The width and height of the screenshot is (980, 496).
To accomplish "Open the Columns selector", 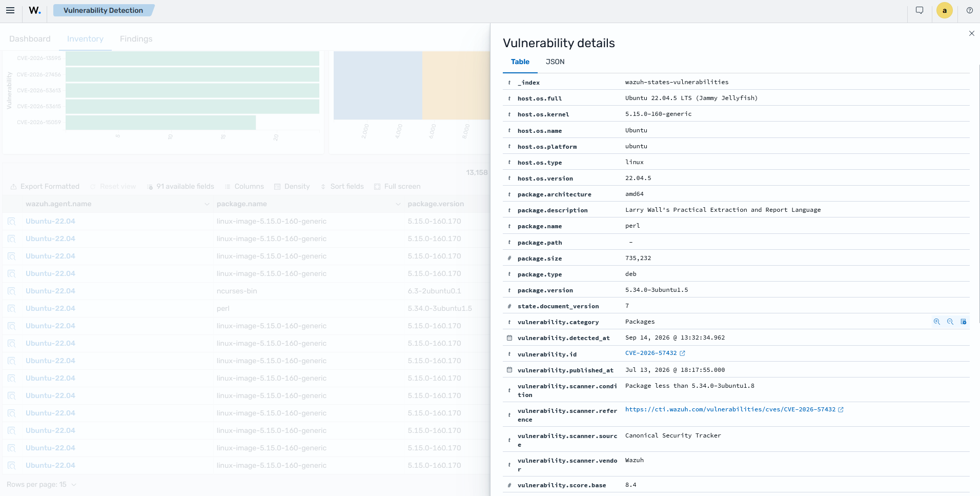I will tap(244, 186).
